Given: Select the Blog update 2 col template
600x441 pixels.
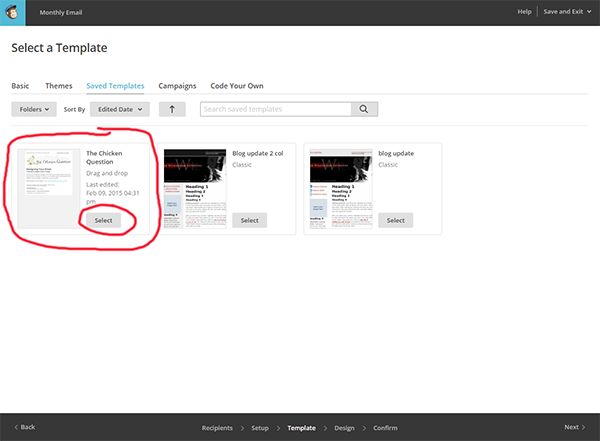Looking at the screenshot, I should tap(249, 220).
